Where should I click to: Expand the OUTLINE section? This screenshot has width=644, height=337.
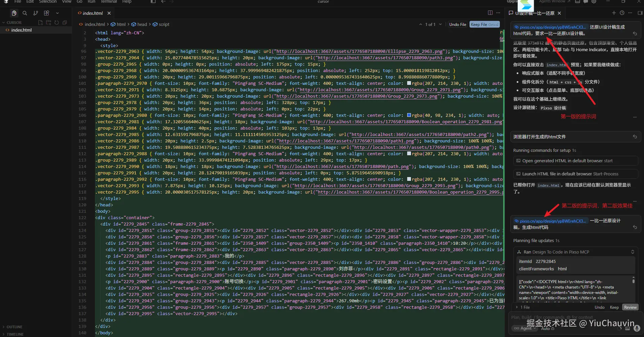point(14,327)
